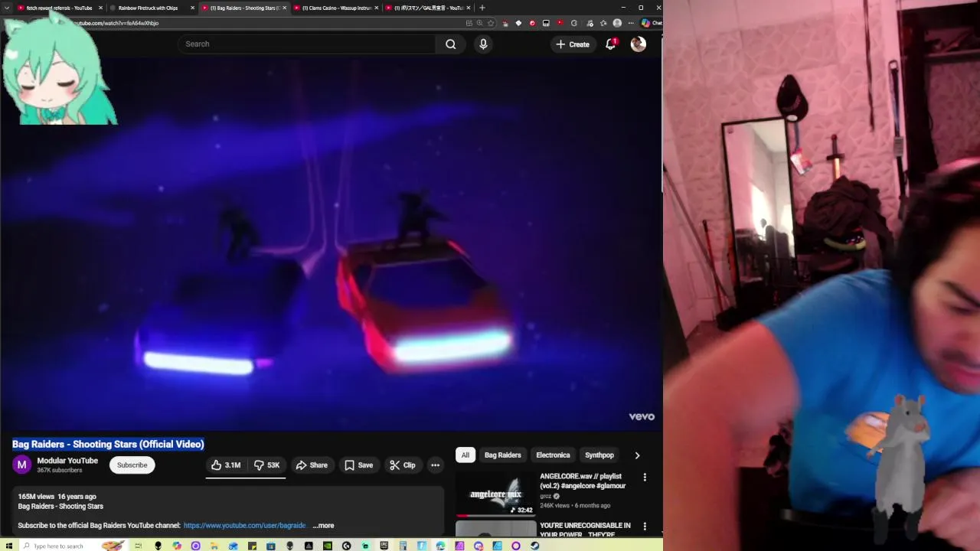Activate voice search microphone icon
Viewport: 980px width, 551px height.
[483, 44]
